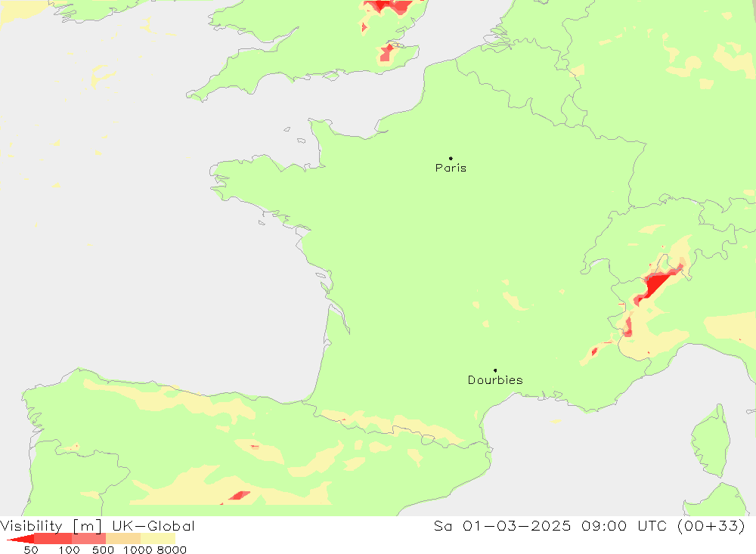Click the legend value 8000
The image size is (756, 554).
pos(172,549)
